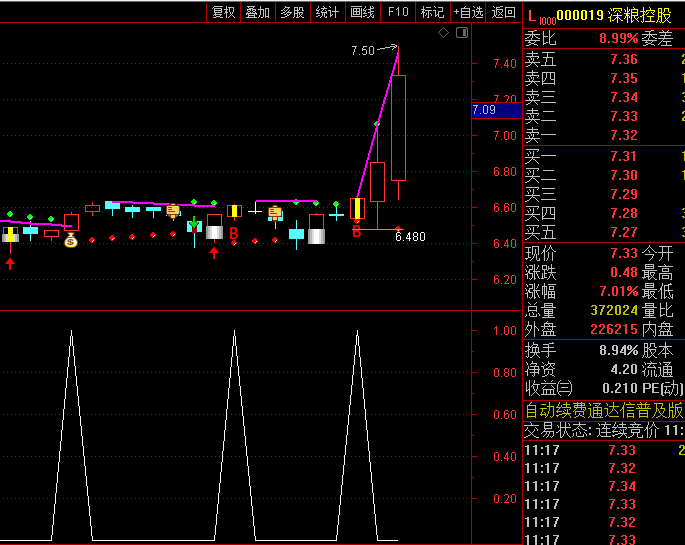Click the 6.480 low price label
The height and width of the screenshot is (545, 685).
tap(410, 237)
